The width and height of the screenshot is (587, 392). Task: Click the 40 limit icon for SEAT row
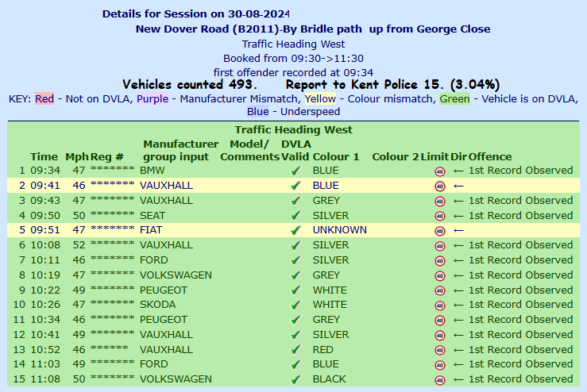point(440,216)
